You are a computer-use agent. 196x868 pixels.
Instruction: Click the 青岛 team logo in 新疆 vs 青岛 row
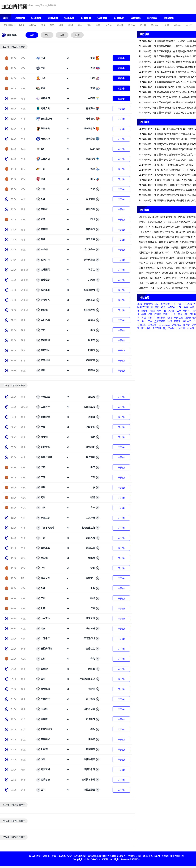98,88
